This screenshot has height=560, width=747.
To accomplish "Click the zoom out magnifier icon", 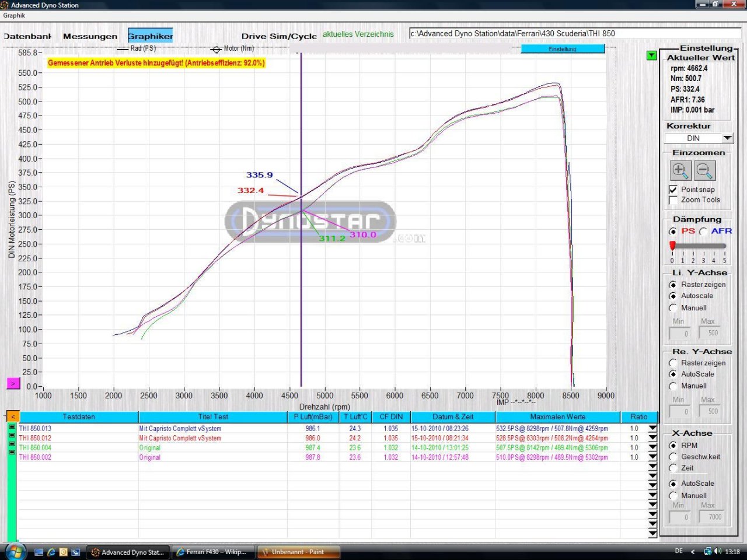I will click(x=704, y=171).
